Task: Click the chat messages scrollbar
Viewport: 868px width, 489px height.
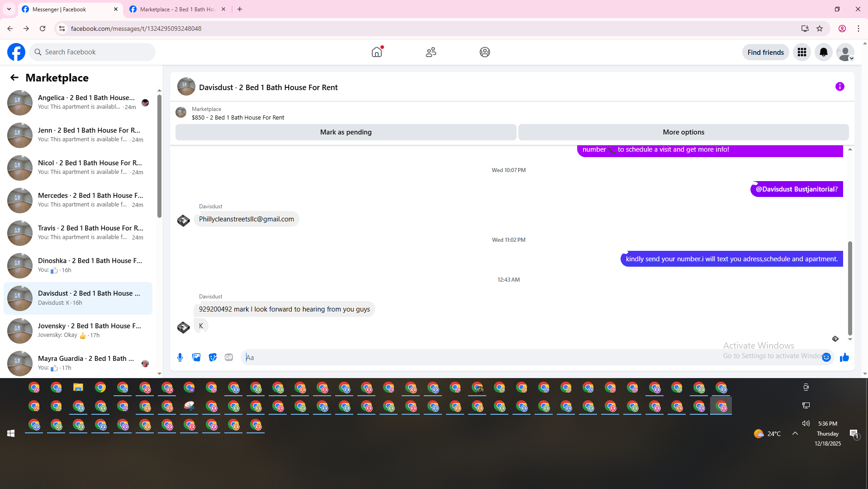Action: click(x=850, y=288)
